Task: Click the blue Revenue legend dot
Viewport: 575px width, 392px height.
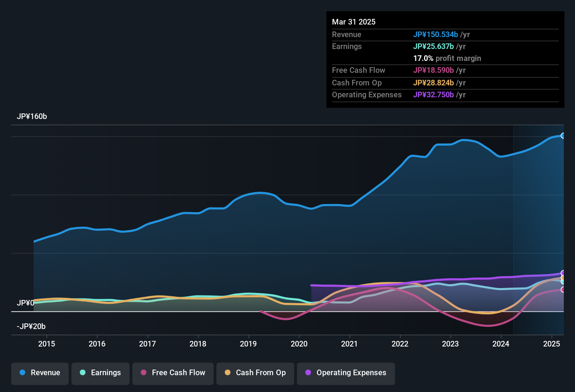Action: click(x=22, y=373)
